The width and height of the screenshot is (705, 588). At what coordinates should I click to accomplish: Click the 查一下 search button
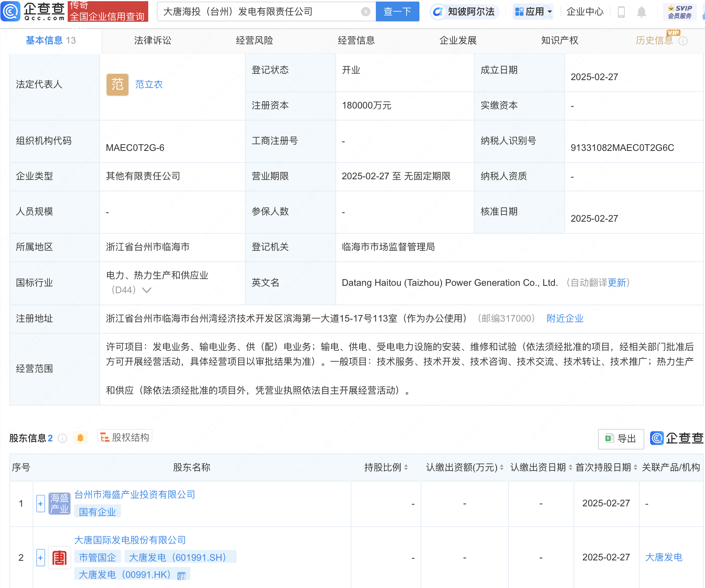397,12
